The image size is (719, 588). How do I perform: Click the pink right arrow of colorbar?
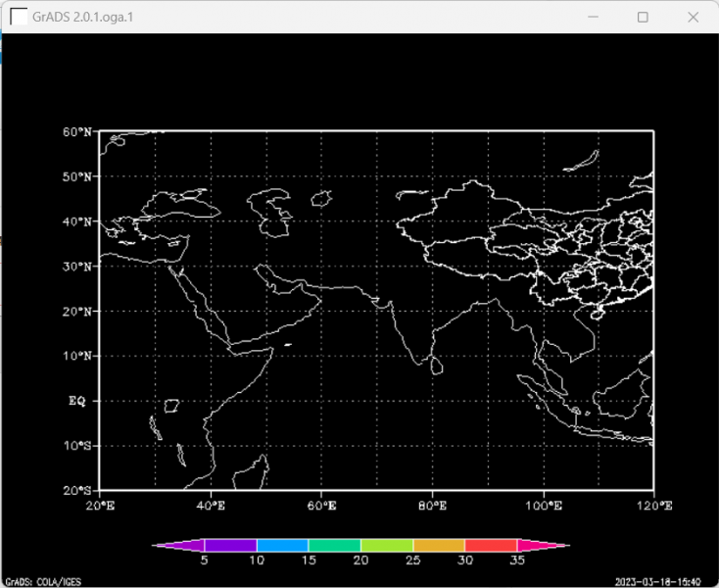(x=542, y=545)
